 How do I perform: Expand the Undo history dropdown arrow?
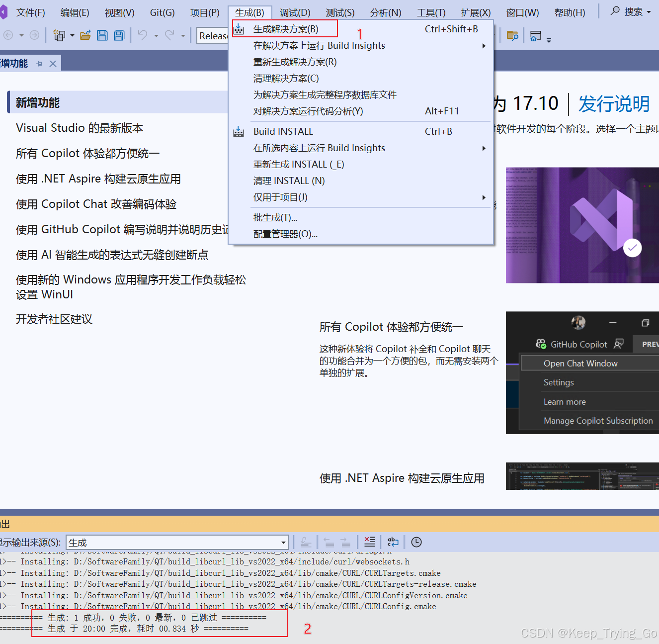point(156,35)
